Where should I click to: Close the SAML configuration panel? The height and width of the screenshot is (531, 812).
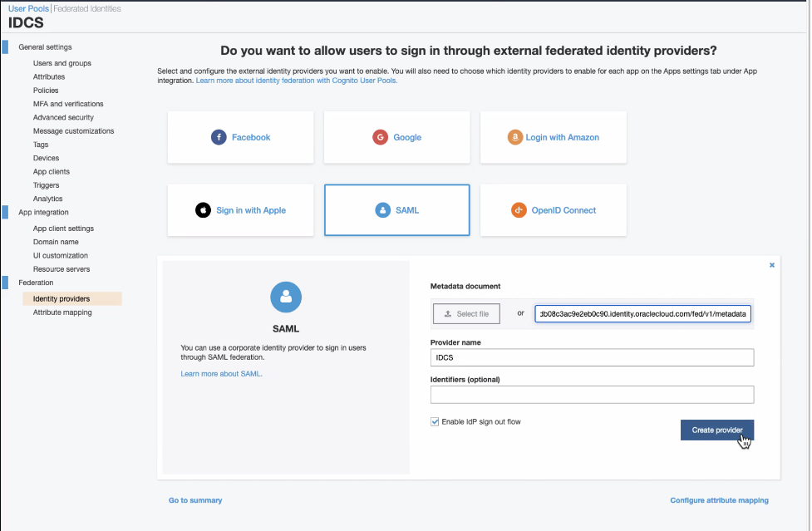coord(771,265)
